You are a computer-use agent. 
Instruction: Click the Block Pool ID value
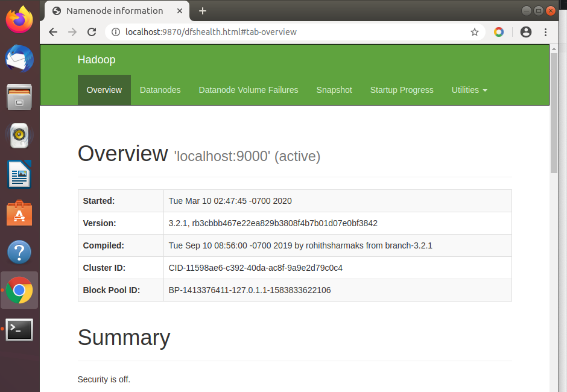pyautogui.click(x=250, y=291)
